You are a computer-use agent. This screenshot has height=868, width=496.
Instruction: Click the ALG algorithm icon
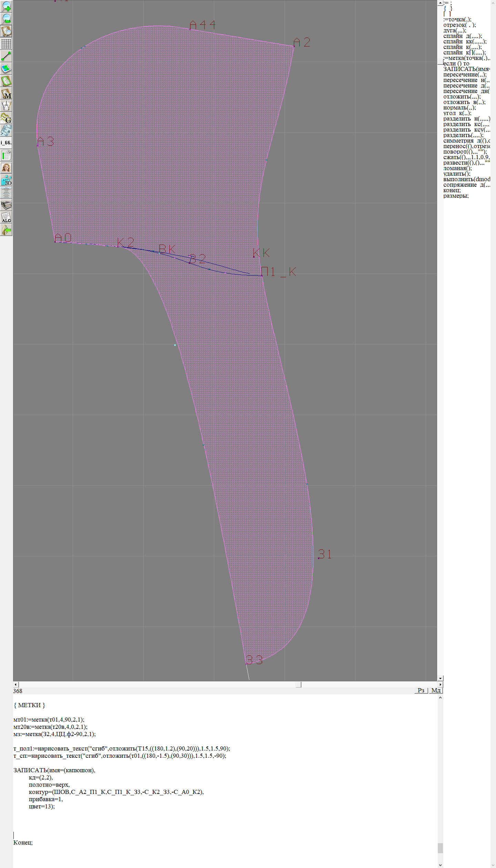tap(6, 217)
